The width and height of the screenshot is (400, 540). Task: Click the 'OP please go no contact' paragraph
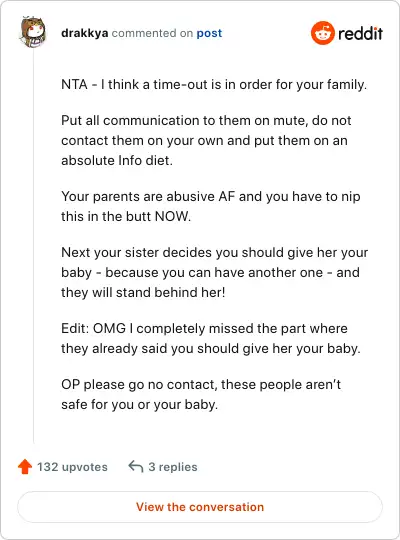pos(201,394)
